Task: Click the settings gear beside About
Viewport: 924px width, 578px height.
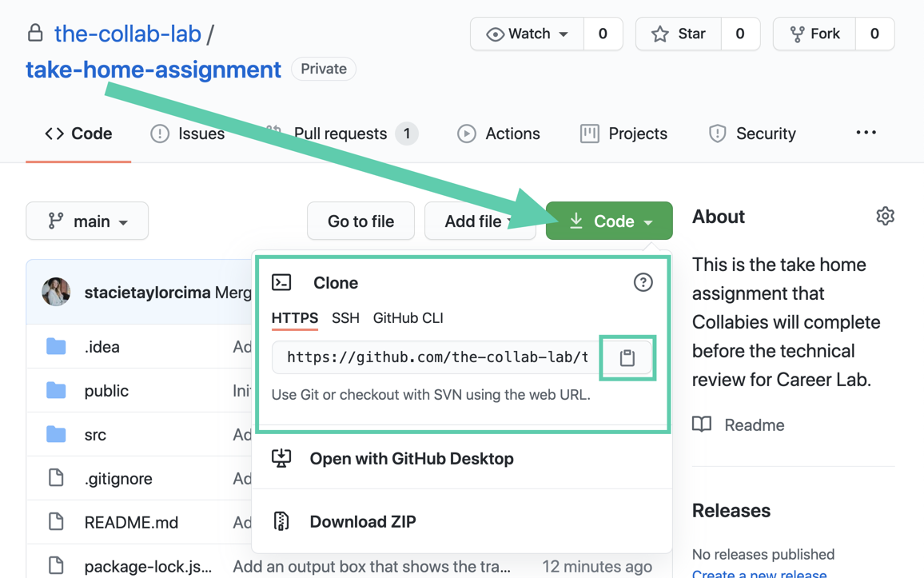Action: [x=885, y=215]
